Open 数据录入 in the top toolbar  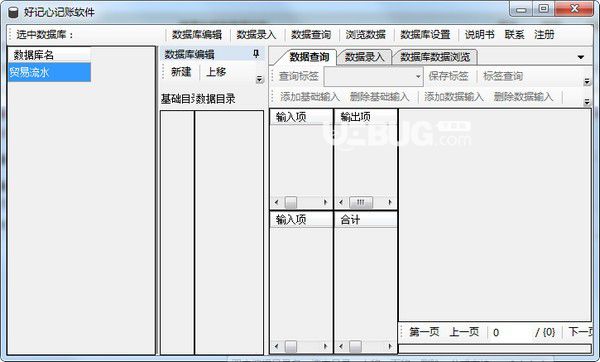pyautogui.click(x=256, y=35)
